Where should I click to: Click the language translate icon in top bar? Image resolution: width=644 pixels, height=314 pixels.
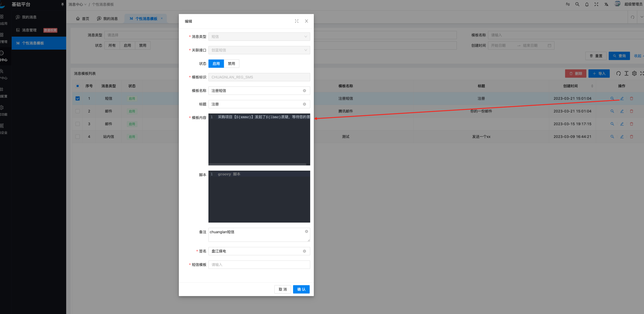pyautogui.click(x=606, y=5)
